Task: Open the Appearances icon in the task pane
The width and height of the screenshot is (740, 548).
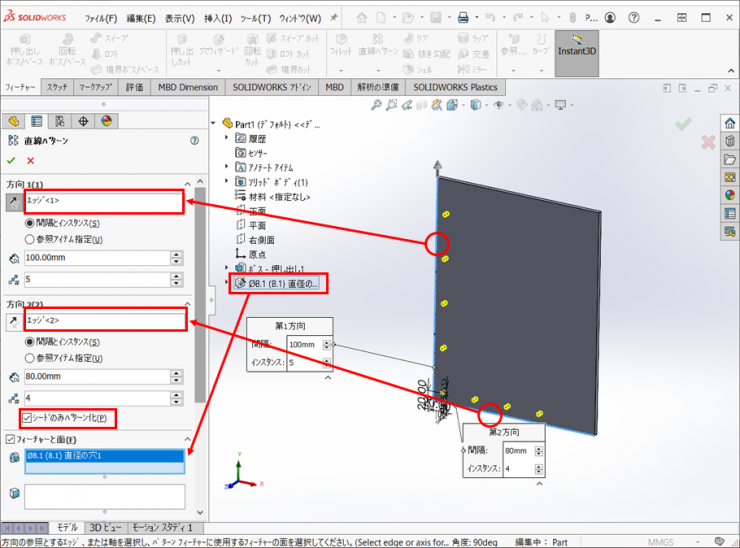Action: click(729, 195)
